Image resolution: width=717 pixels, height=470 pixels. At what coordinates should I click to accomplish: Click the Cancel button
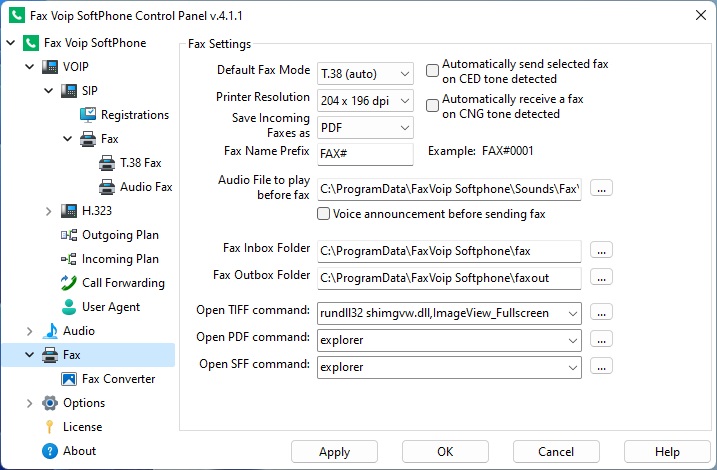tap(556, 452)
